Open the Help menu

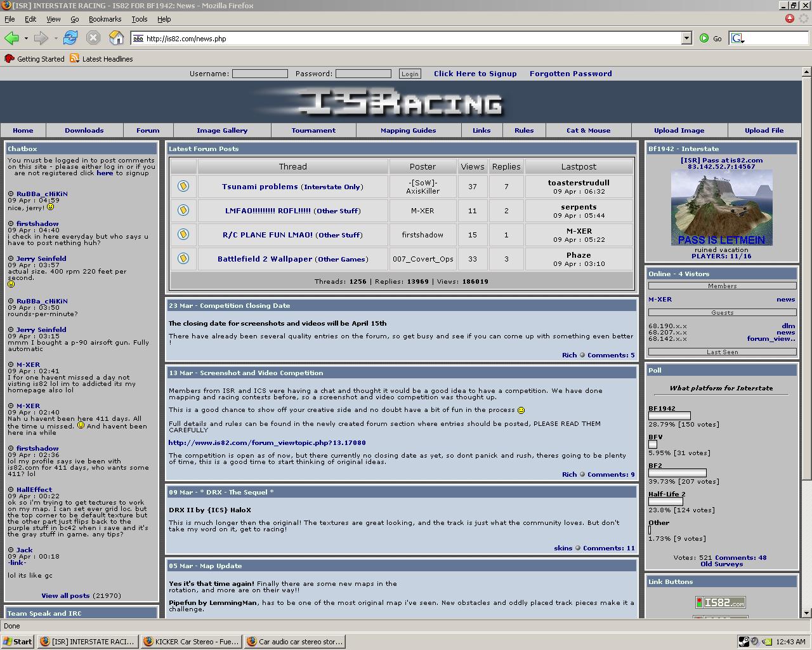[164, 19]
